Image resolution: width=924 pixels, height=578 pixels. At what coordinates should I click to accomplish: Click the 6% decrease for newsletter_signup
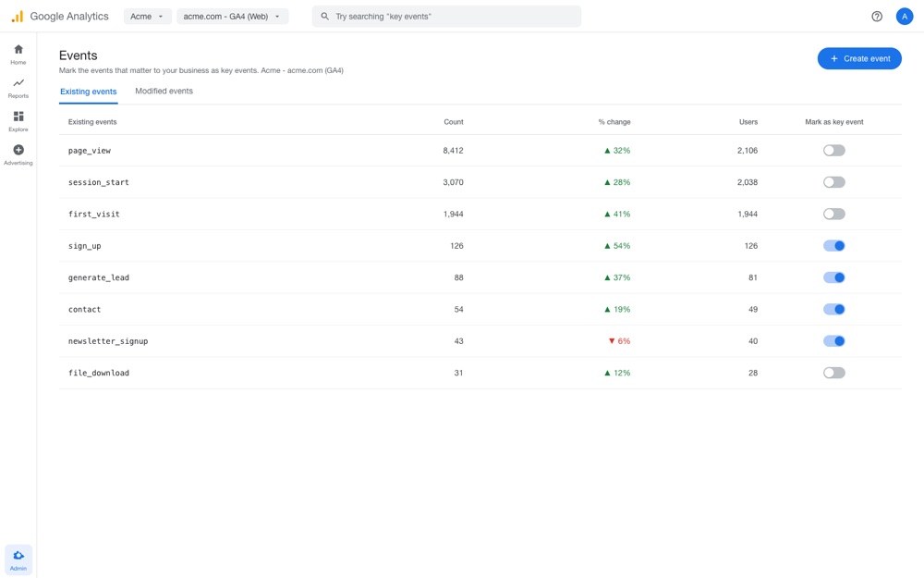[x=619, y=341]
